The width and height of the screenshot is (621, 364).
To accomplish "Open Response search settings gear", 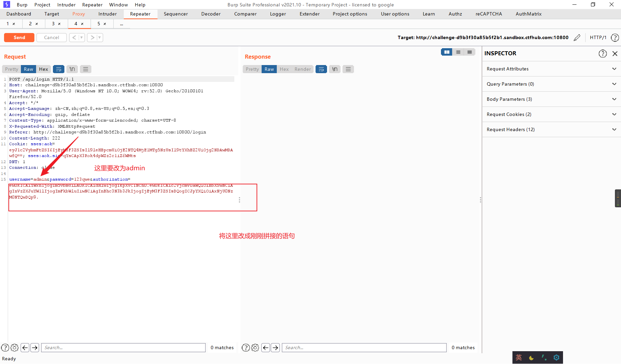I will coord(256,347).
